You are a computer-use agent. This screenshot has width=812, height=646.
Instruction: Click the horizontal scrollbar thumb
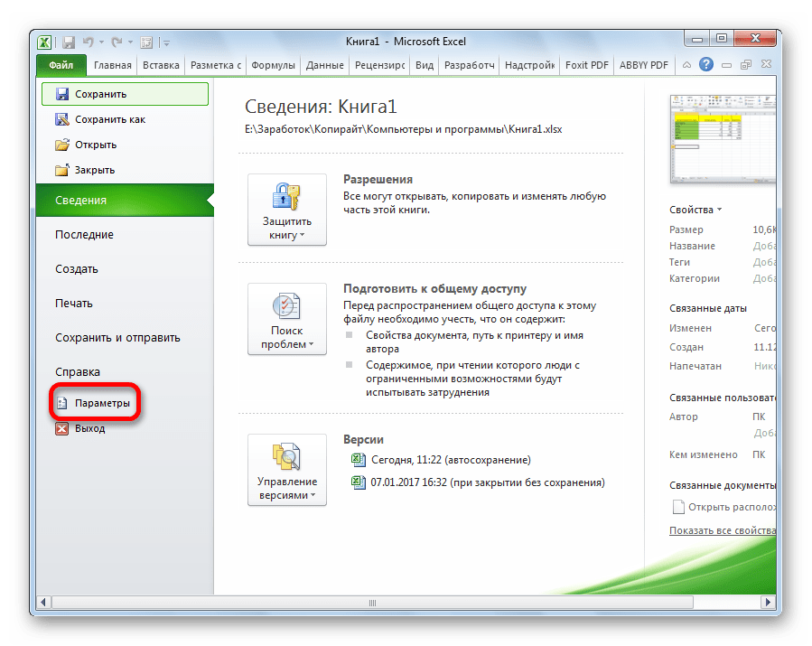(x=372, y=603)
